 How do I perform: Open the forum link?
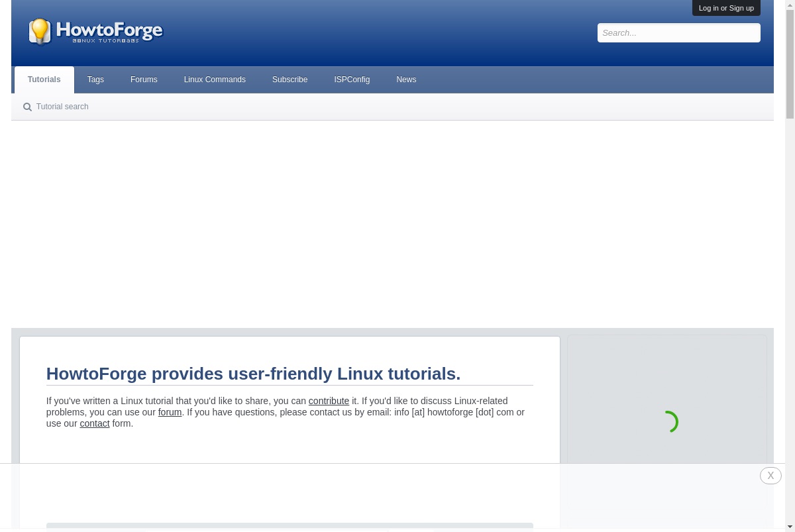click(170, 412)
